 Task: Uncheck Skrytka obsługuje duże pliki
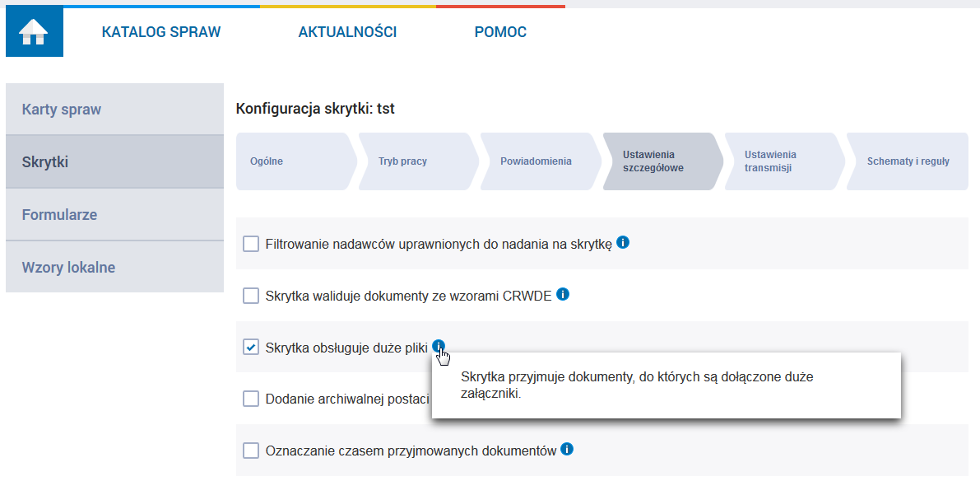251,347
